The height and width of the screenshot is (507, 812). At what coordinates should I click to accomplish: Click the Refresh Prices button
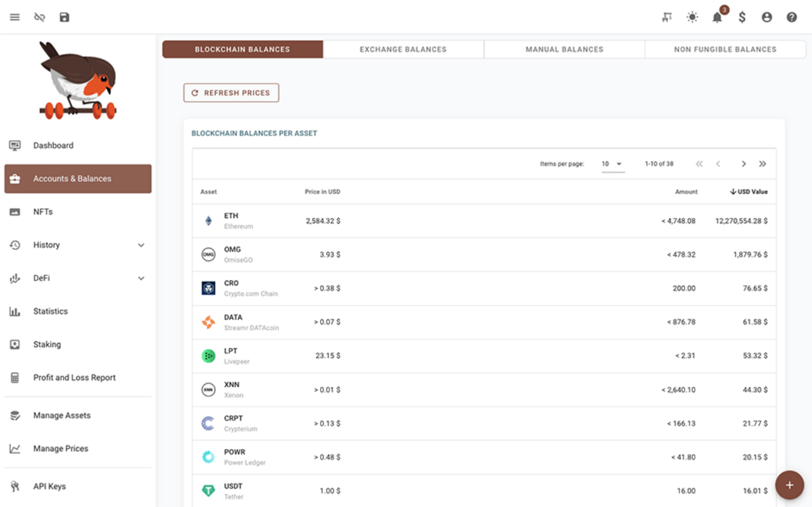231,93
